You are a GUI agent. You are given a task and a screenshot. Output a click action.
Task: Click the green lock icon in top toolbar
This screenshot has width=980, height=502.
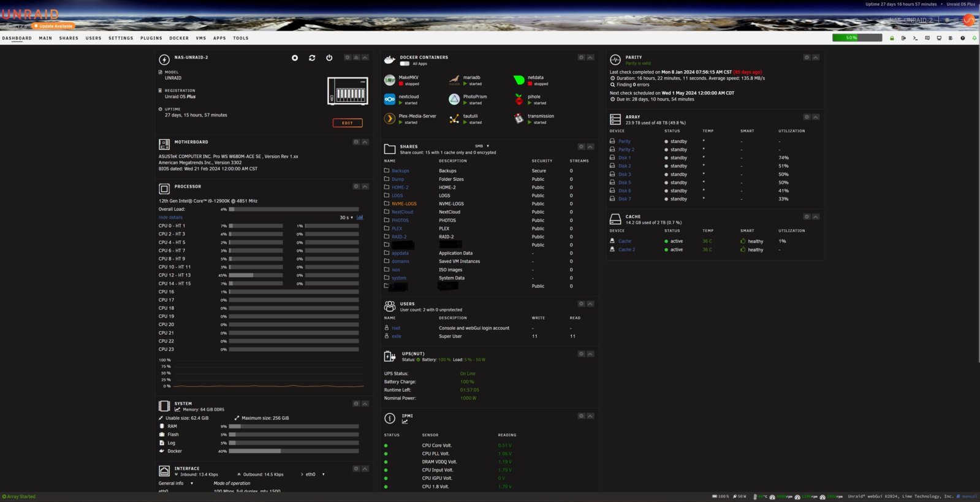[892, 38]
